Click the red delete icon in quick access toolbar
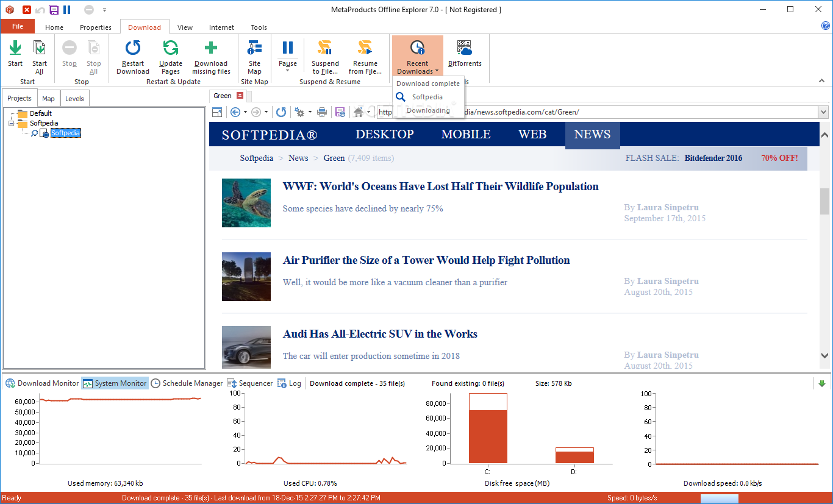The image size is (833, 504). [x=27, y=10]
